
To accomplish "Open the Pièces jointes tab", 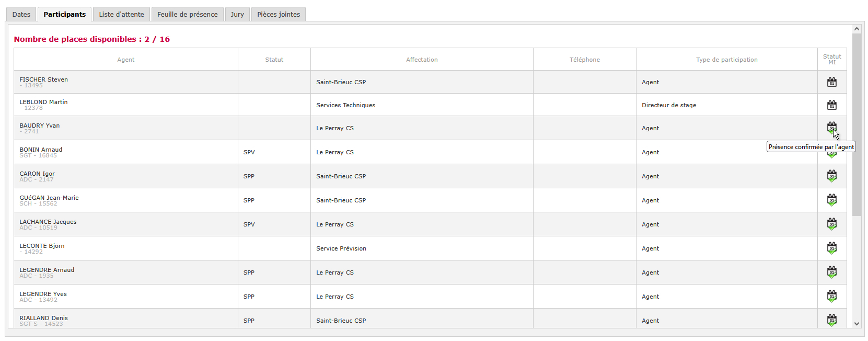I will [x=279, y=14].
